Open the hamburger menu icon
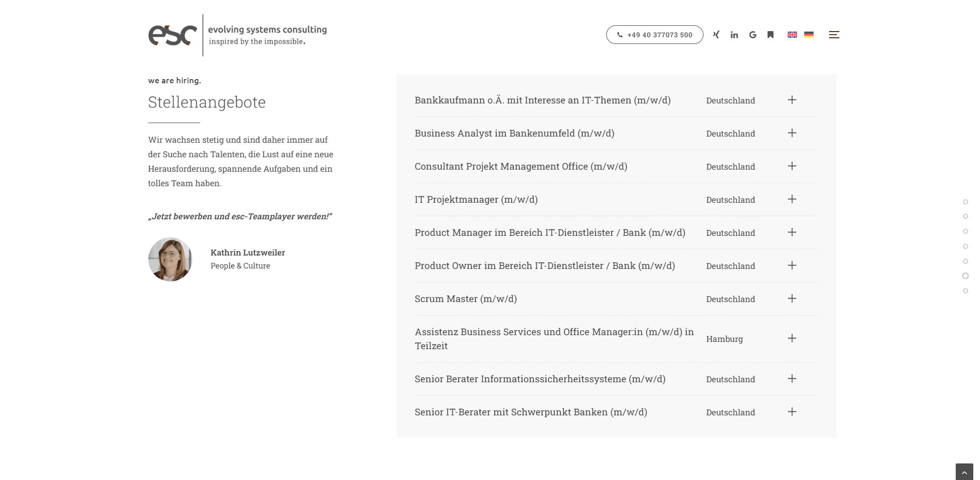 pos(834,35)
